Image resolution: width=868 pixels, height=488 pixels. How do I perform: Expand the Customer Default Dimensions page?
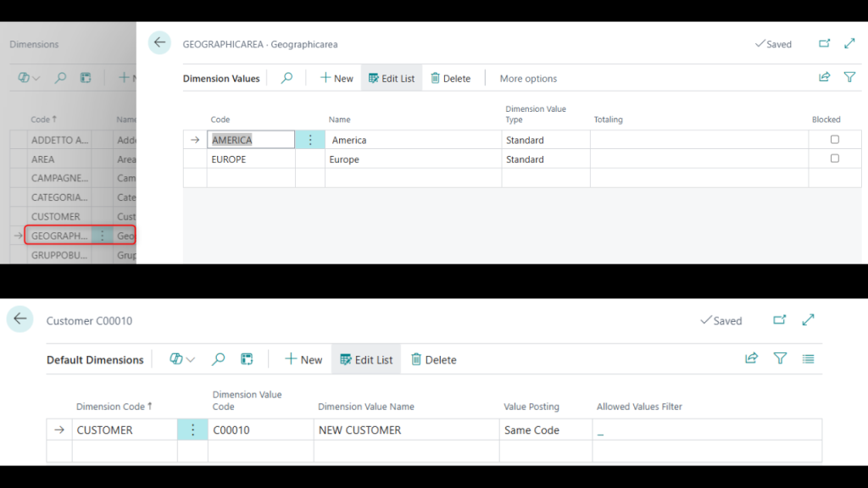click(808, 320)
